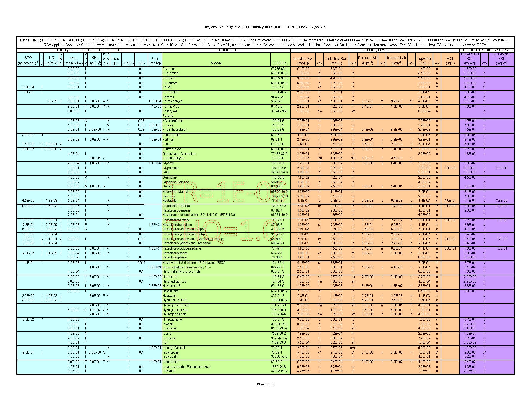Click Hexachlorocyclopentadiene MCL value '5.0E+01'
The image size is (532, 411).
[450, 249]
